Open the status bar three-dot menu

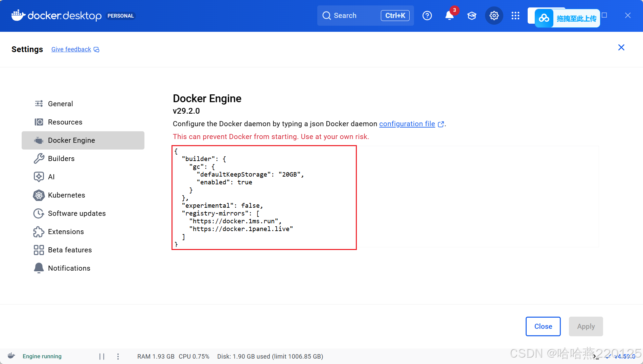[118, 356]
